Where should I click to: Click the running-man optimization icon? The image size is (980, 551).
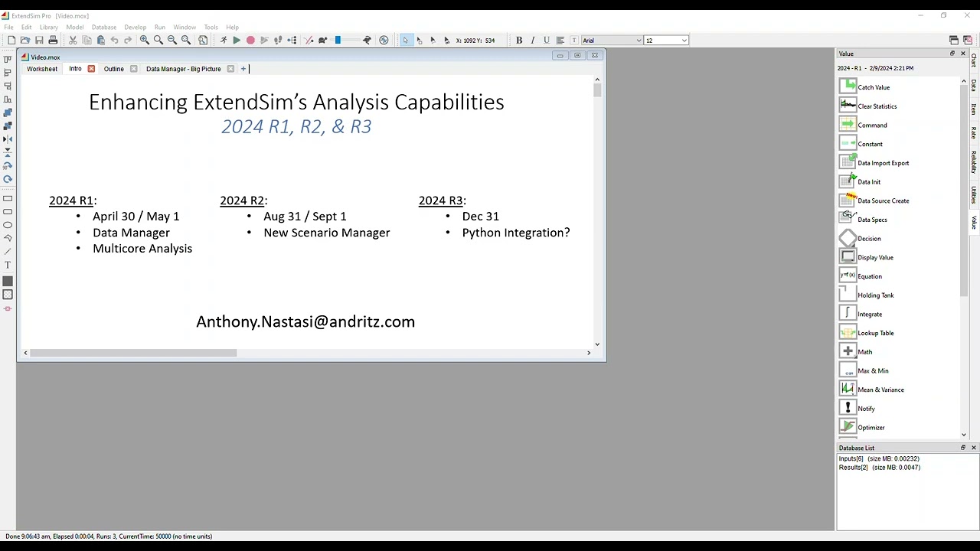(x=224, y=40)
